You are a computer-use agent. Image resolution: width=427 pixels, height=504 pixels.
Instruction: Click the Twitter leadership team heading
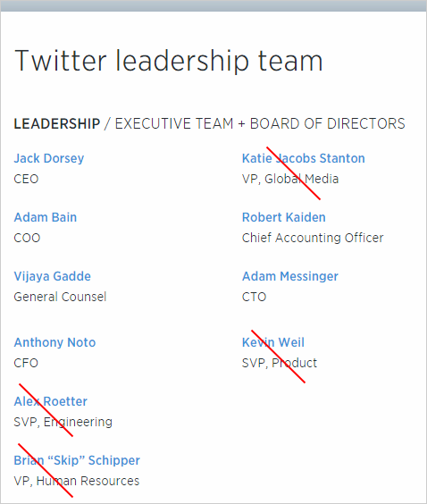168,61
